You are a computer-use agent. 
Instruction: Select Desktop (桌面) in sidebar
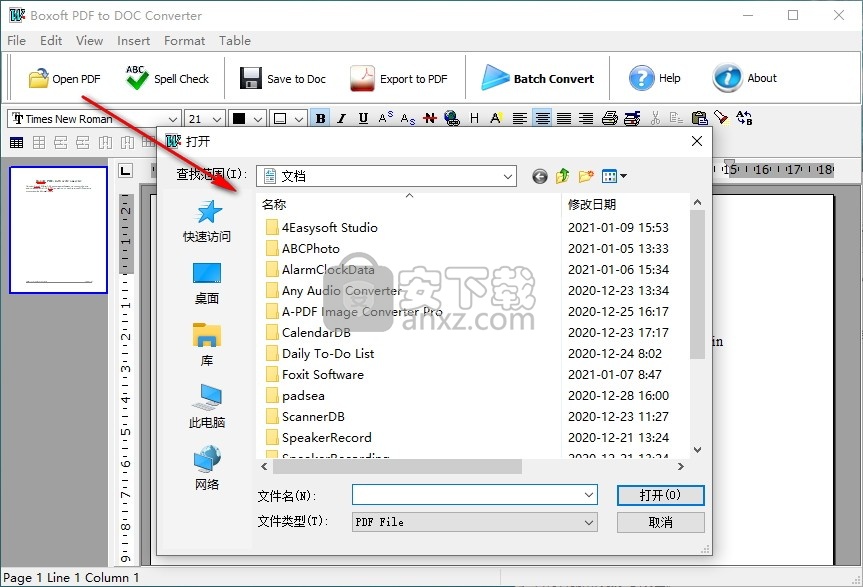click(207, 283)
